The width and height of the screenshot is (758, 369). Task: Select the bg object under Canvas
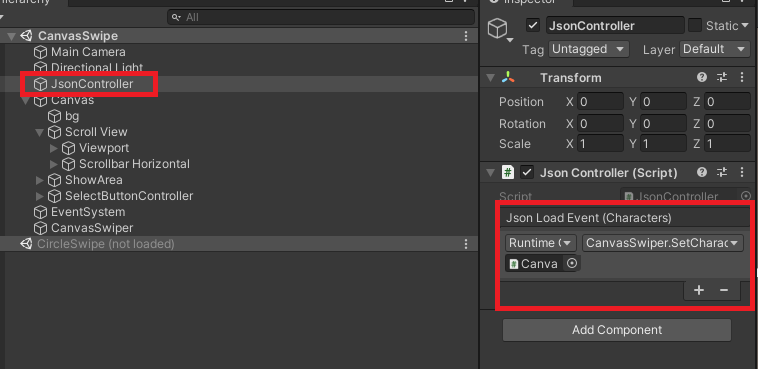72,116
